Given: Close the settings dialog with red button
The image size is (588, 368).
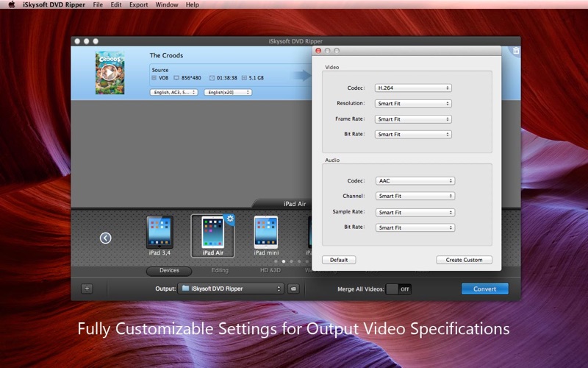Looking at the screenshot, I should click(x=318, y=51).
